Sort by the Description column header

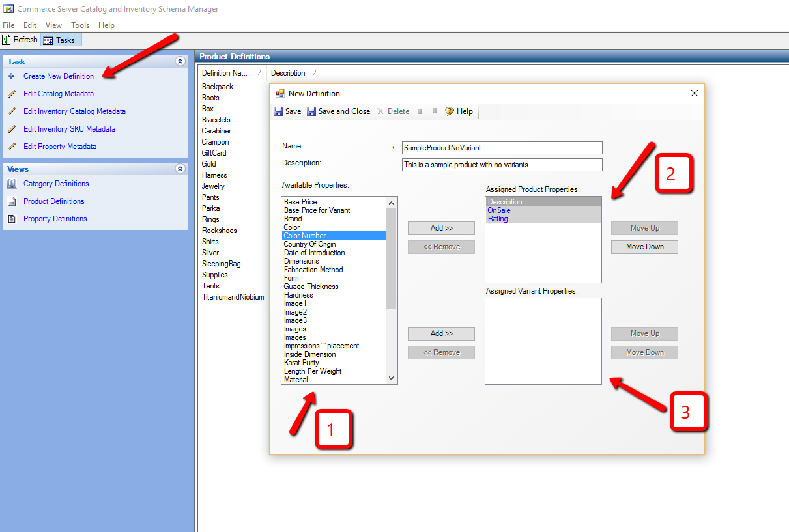(x=298, y=73)
